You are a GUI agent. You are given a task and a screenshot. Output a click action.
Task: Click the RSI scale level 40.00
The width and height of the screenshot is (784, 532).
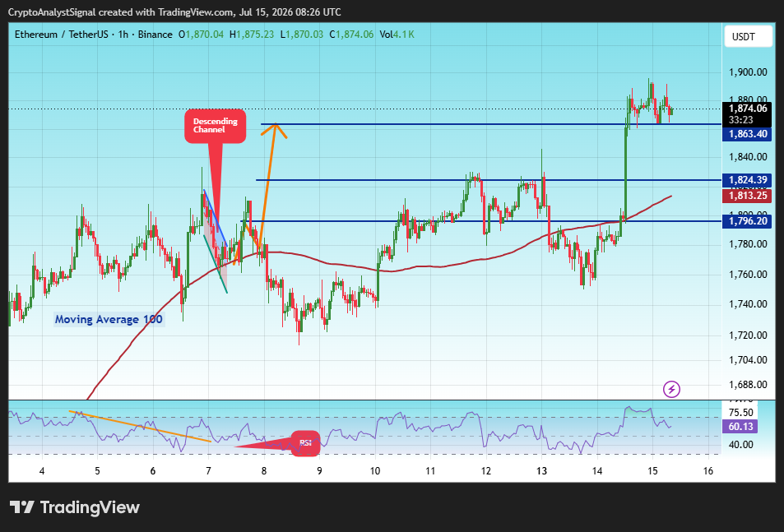click(741, 445)
